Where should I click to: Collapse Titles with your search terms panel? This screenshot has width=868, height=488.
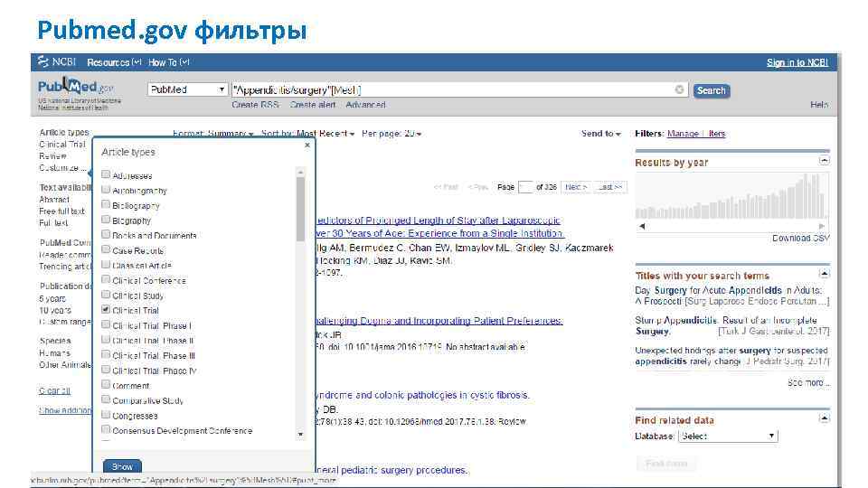click(x=825, y=274)
